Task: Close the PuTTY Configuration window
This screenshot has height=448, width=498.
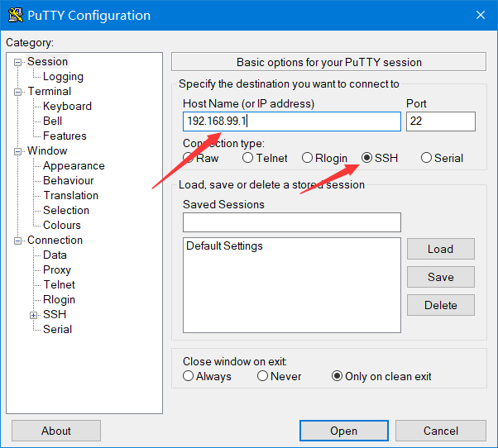Action: pos(480,15)
